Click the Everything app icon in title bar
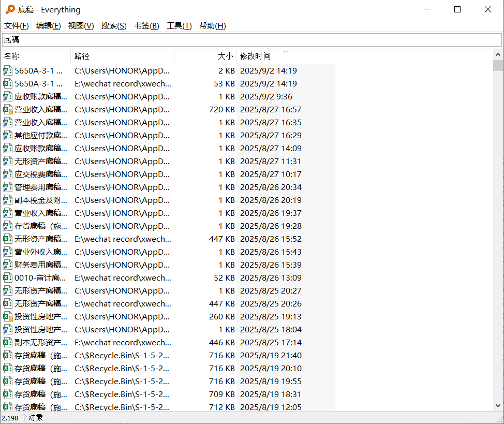 (x=10, y=9)
